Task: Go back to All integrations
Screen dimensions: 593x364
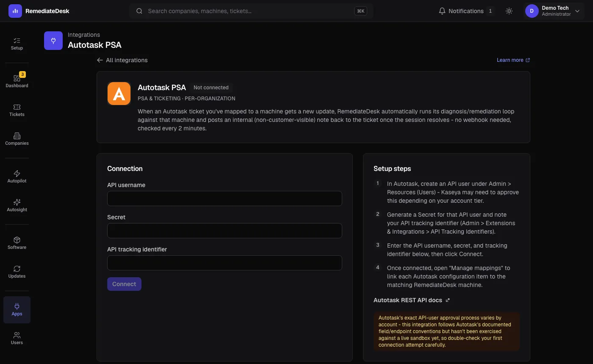Action: tap(122, 60)
